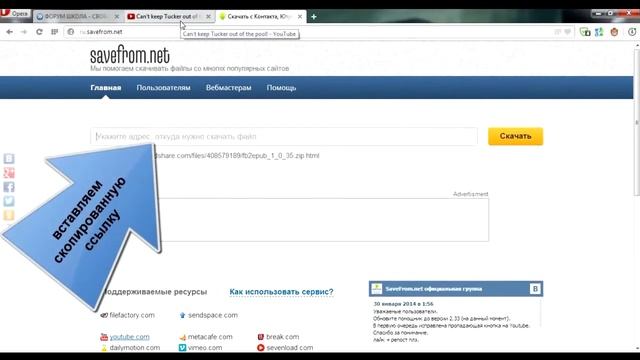The width and height of the screenshot is (640, 360).
Task: Open the round clock extension icon
Action: 632,32
